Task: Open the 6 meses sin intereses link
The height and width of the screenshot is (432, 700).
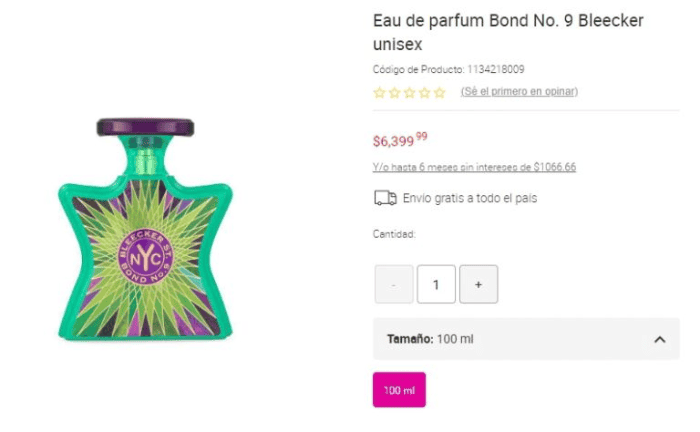Action: pos(474,167)
